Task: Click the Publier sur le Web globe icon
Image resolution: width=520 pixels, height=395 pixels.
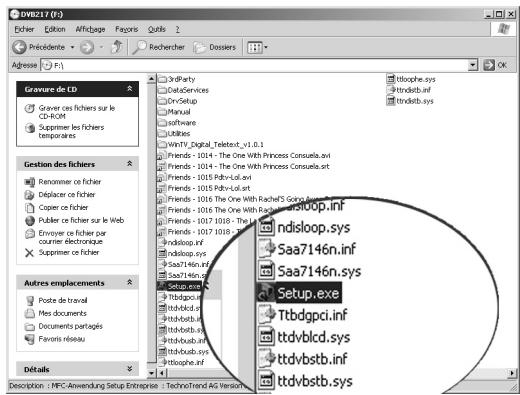Action: 30,221
